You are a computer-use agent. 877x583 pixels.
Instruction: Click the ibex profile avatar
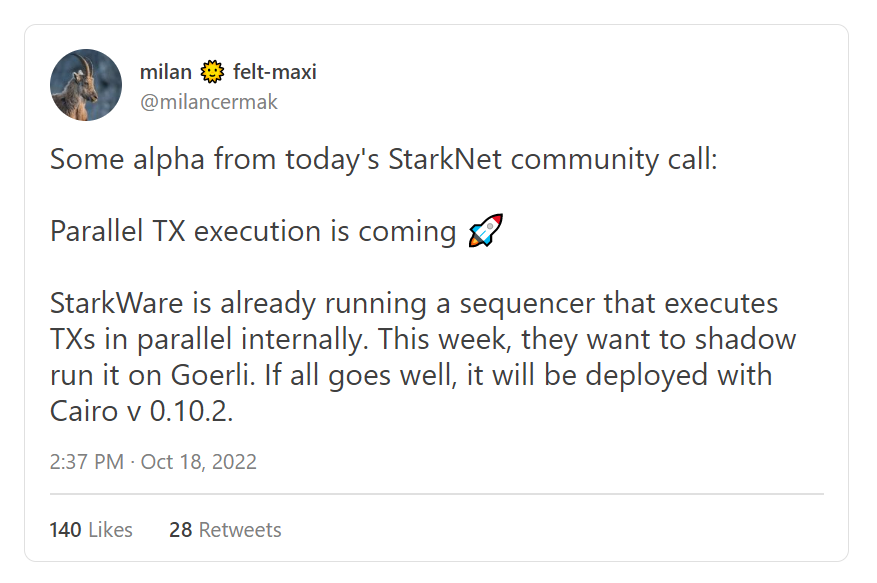coord(86,85)
